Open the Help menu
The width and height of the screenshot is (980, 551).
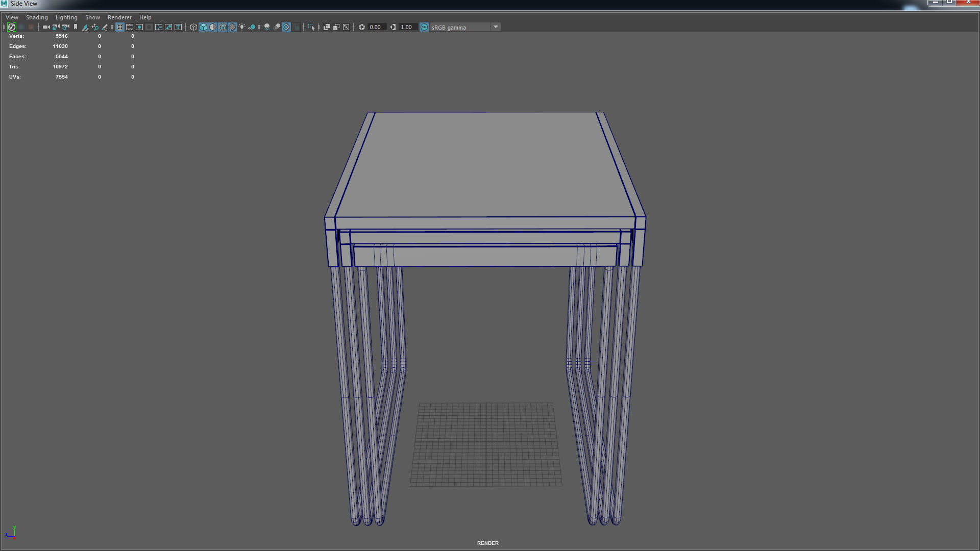(x=145, y=17)
